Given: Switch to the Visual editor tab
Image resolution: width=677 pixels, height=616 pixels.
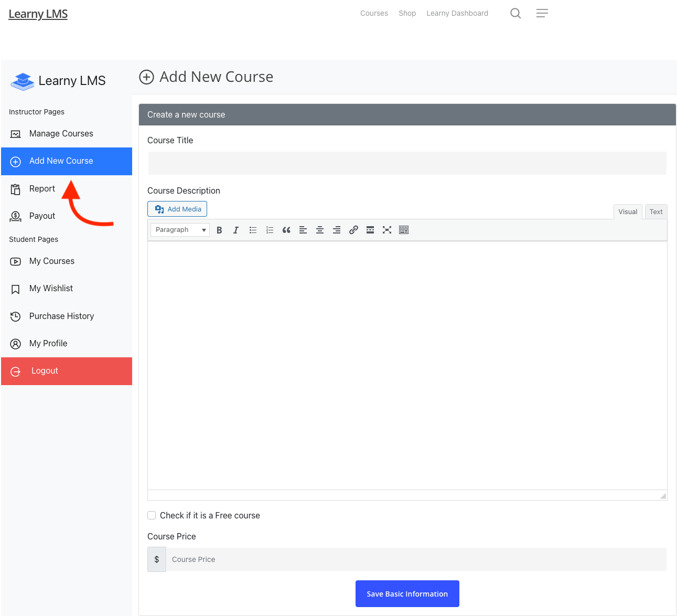Looking at the screenshot, I should tap(628, 212).
